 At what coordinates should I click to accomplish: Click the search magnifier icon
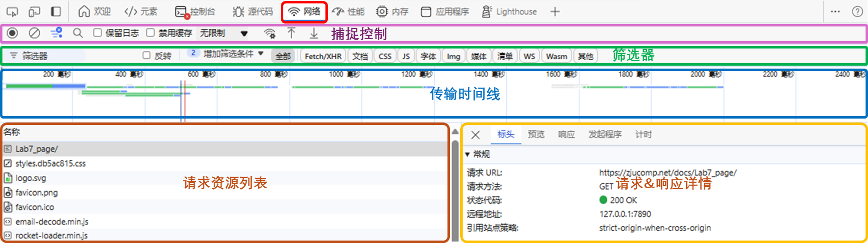coord(78,33)
